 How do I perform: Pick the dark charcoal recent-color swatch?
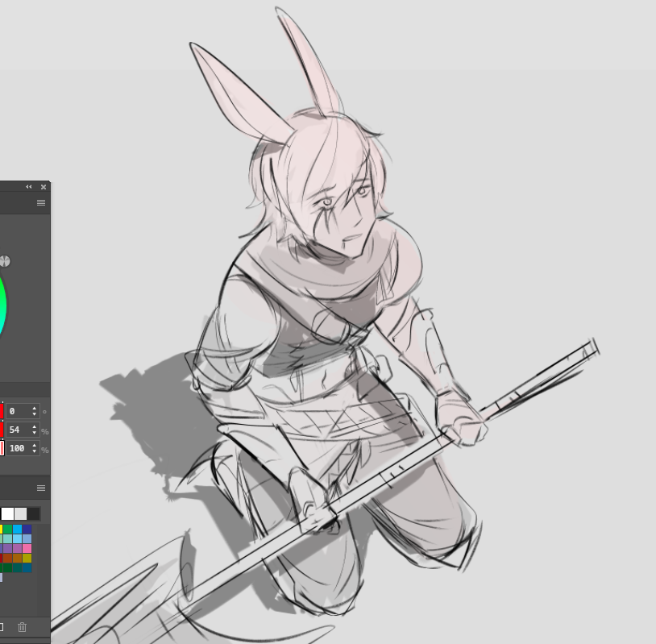[x=33, y=514]
